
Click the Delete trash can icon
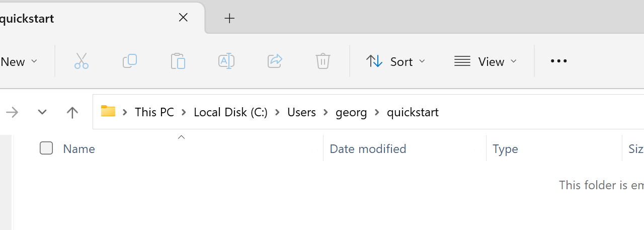click(x=323, y=61)
